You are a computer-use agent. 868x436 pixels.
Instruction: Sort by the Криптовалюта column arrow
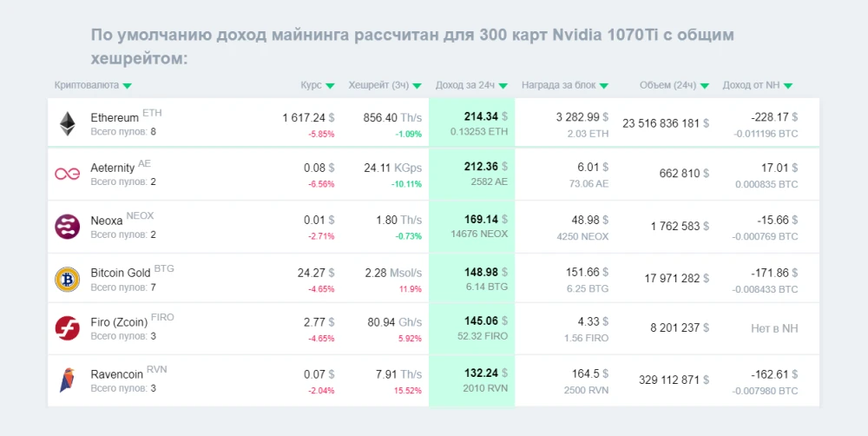(x=128, y=86)
